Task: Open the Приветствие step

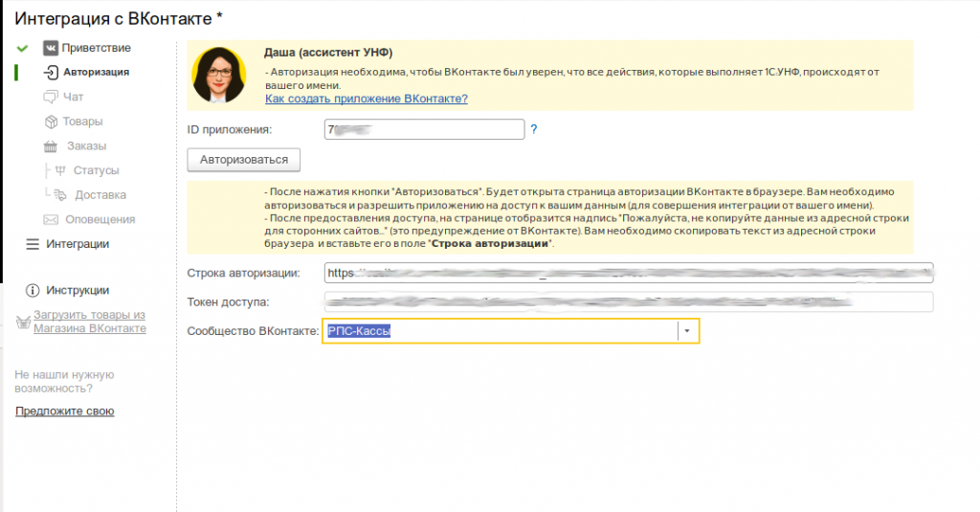Action: 97,48
